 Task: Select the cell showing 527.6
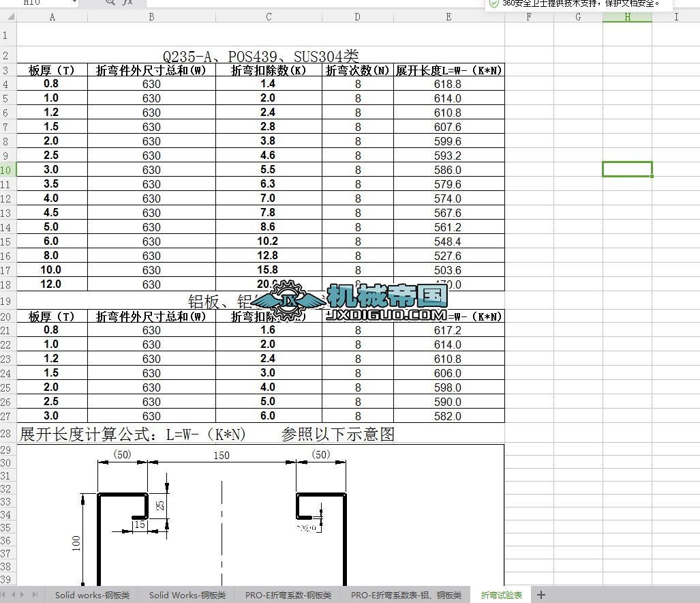(x=448, y=256)
